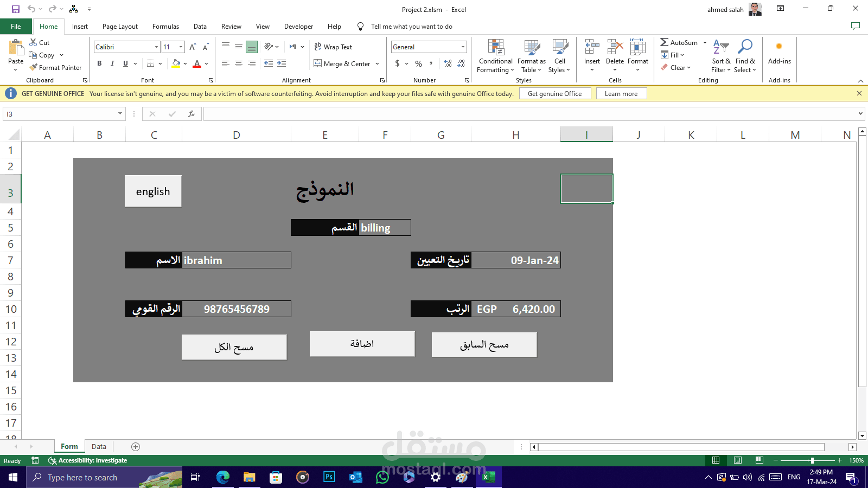The width and height of the screenshot is (868, 488).
Task: Open the Page Layout tab
Action: 120,27
